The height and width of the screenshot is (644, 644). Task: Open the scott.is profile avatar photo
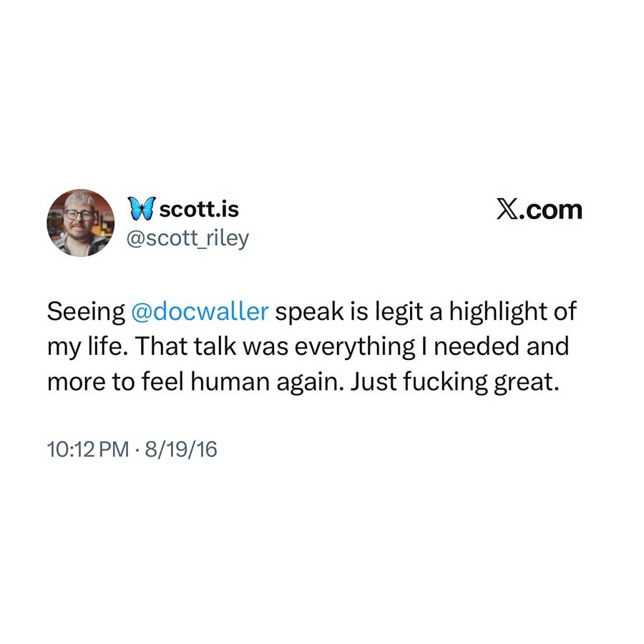coord(80,223)
